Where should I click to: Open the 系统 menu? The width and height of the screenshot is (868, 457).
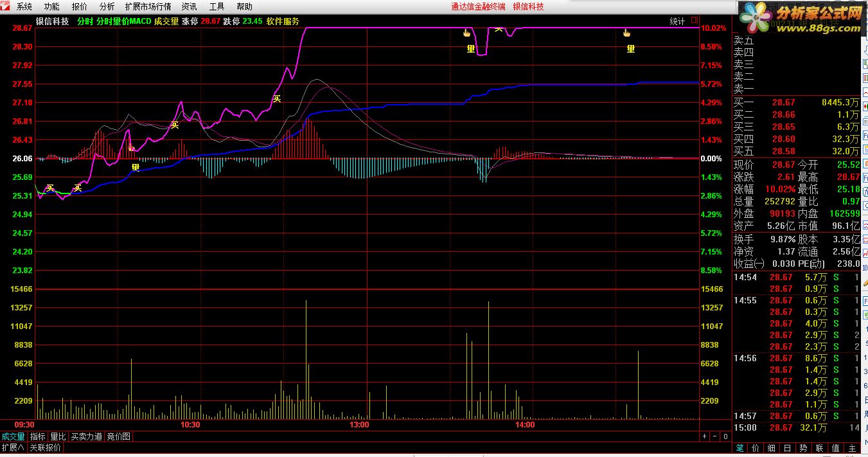coord(24,6)
